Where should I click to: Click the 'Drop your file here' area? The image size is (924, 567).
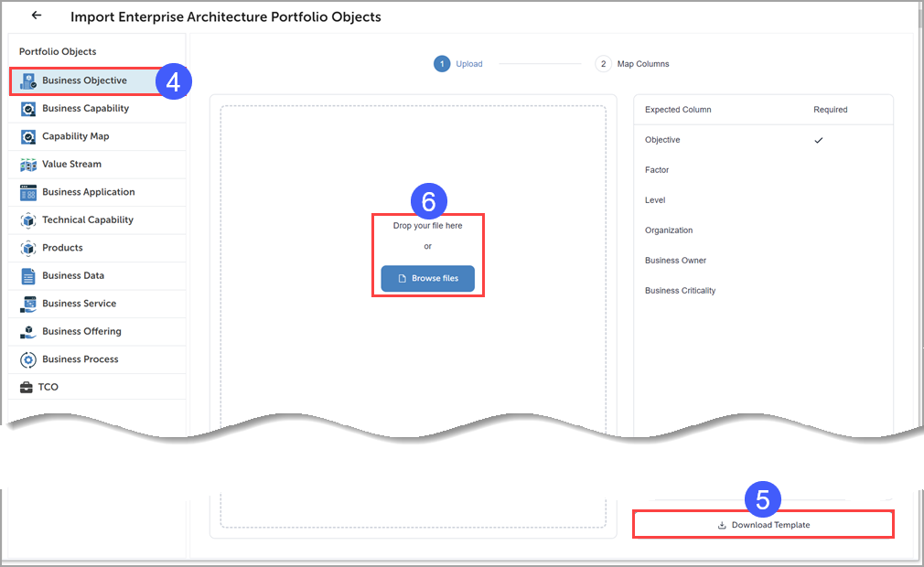pyautogui.click(x=427, y=226)
